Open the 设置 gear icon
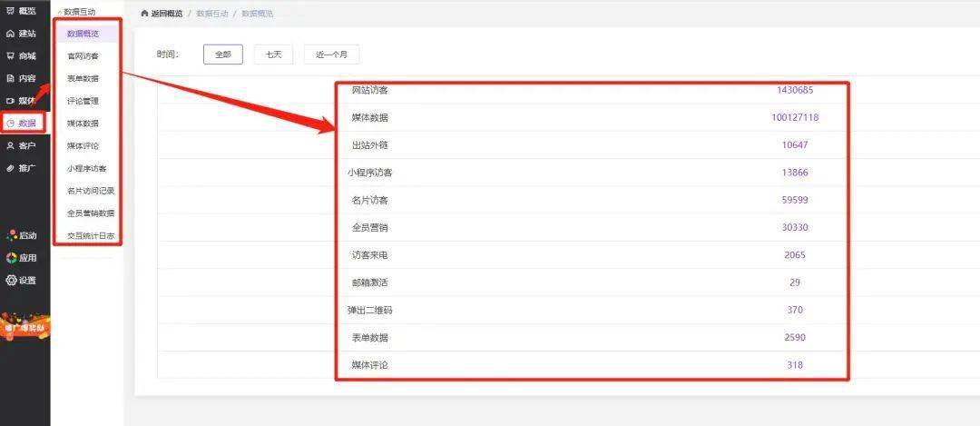Image resolution: width=980 pixels, height=426 pixels. (11, 281)
